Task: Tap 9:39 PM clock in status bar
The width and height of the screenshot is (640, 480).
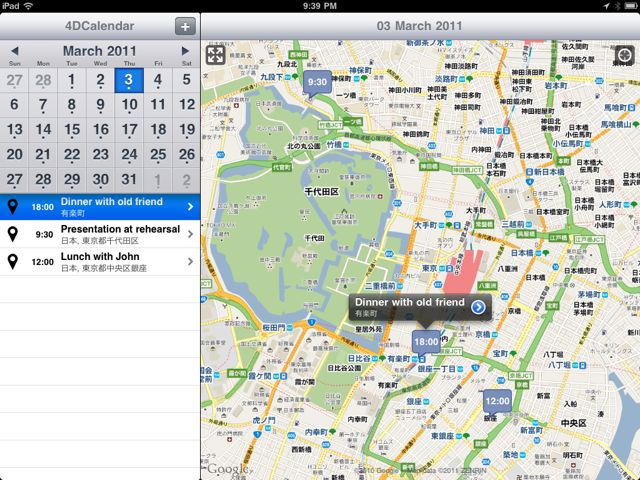Action: [320, 6]
